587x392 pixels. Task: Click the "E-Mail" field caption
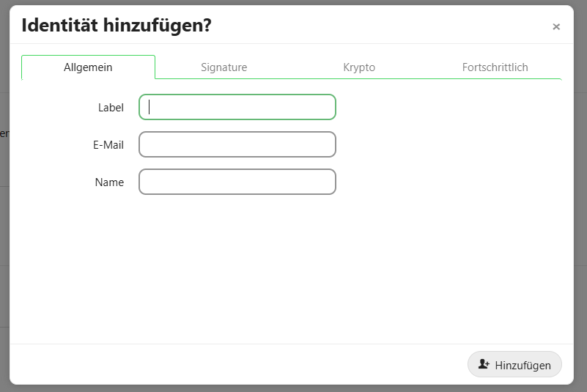[108, 145]
